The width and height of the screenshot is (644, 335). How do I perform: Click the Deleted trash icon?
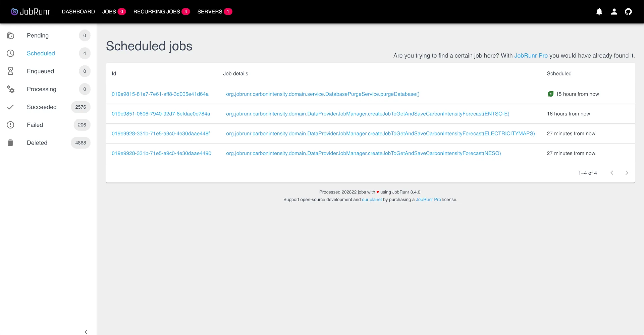click(x=10, y=143)
